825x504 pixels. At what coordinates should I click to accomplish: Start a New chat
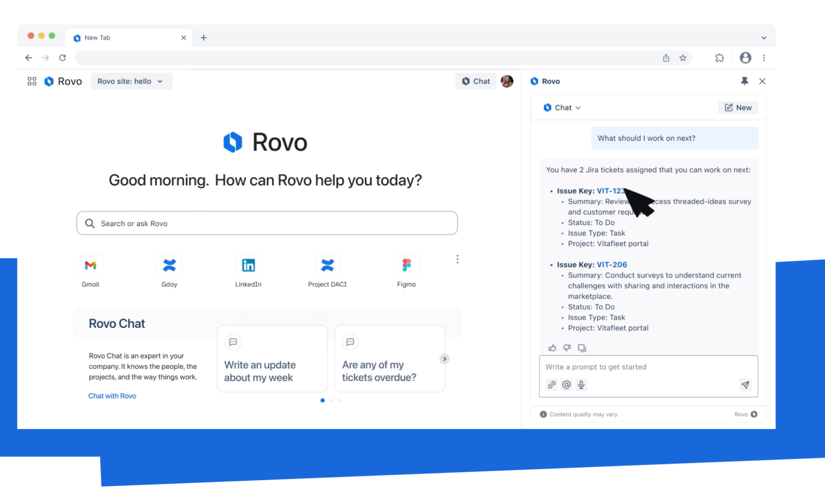[x=738, y=108]
